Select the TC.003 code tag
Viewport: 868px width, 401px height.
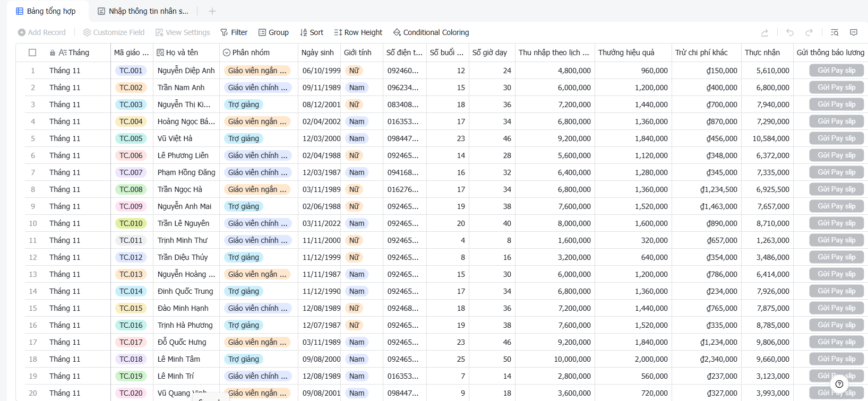click(x=131, y=104)
